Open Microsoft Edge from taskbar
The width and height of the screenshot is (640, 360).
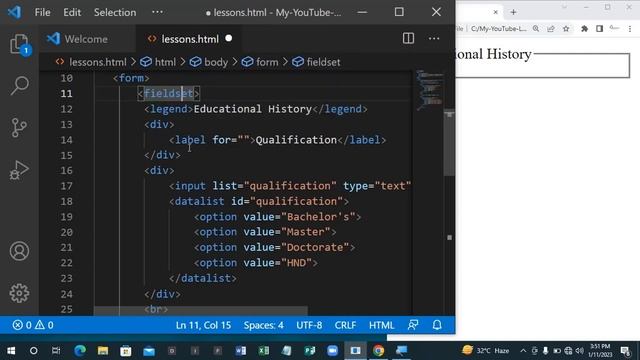pyautogui.click(x=80, y=351)
